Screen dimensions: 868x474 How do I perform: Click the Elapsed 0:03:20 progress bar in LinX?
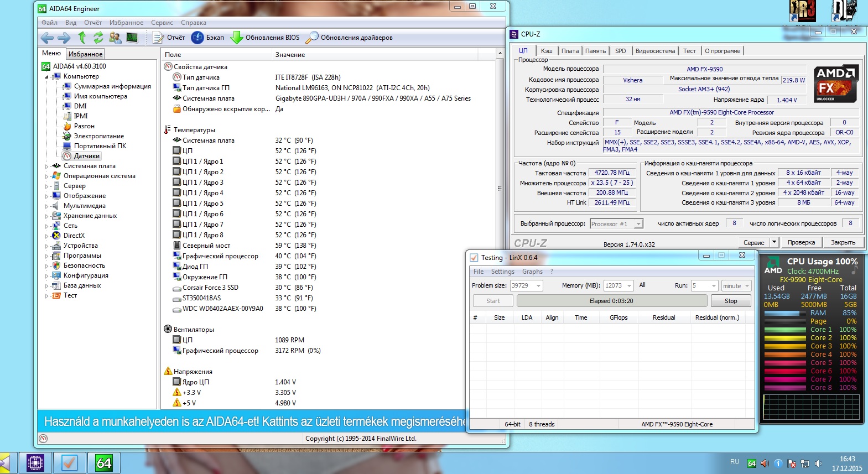[x=612, y=301]
